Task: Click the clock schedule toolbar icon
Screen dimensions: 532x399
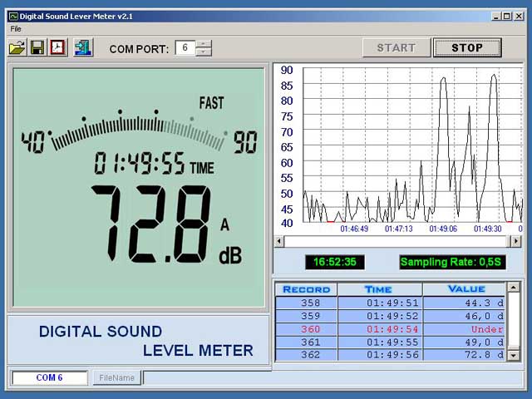Action: 58,47
